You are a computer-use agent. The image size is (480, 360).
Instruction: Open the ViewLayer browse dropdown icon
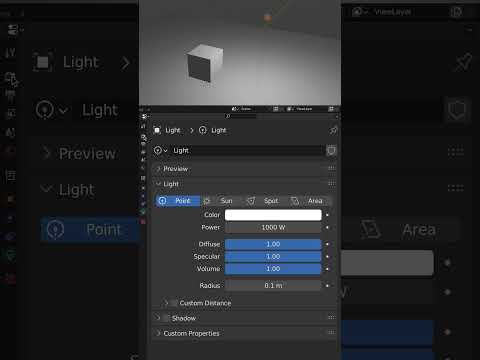(290, 109)
